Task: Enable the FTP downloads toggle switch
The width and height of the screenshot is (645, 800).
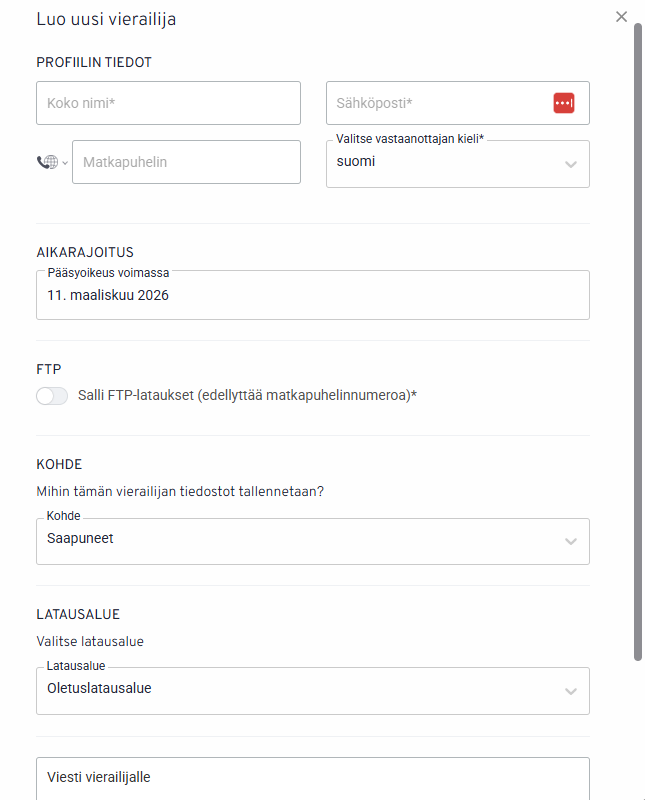Action: tap(52, 396)
